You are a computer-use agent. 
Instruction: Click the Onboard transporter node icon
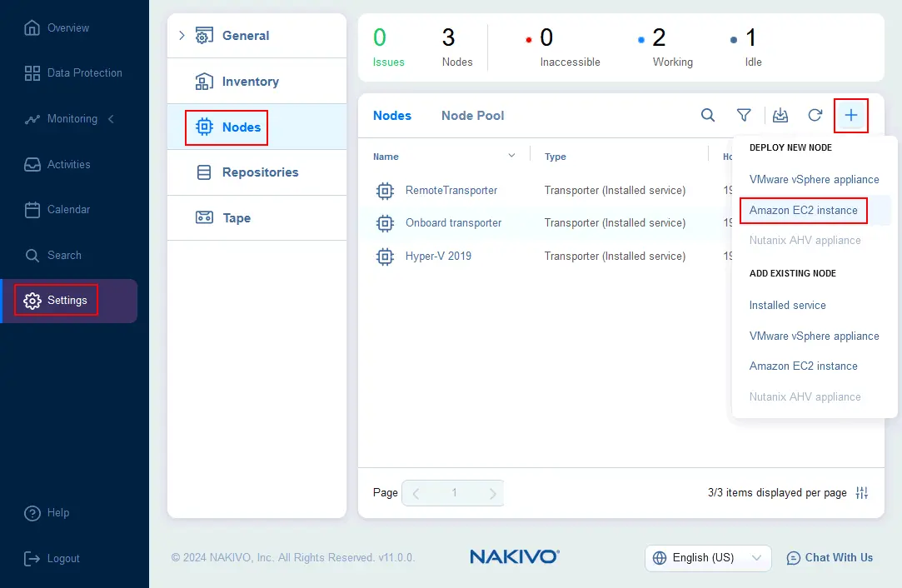385,223
